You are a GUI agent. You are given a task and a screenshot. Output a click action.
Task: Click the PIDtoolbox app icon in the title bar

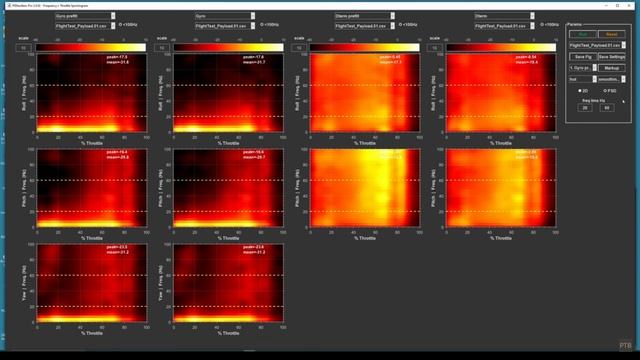pyautogui.click(x=9, y=5)
